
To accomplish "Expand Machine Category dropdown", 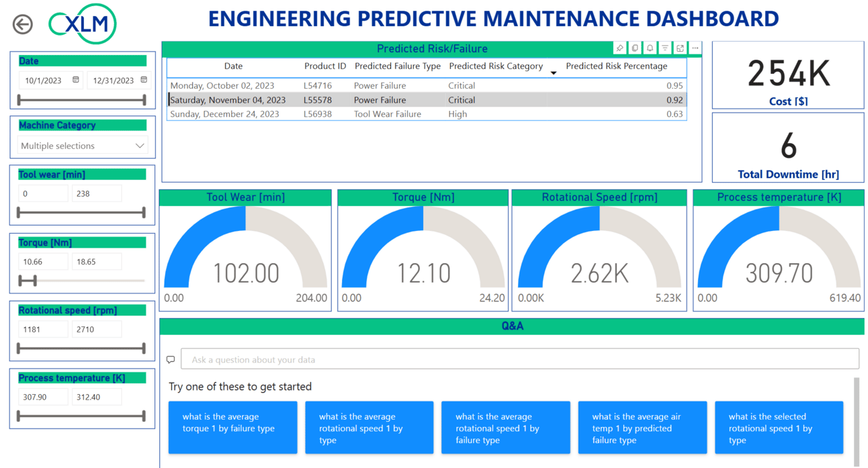I will (140, 146).
